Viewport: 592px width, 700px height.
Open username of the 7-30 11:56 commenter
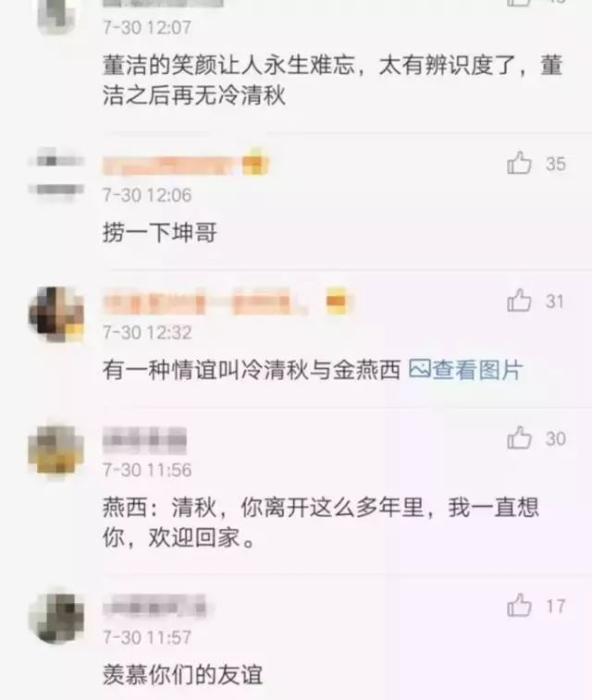[x=144, y=439]
